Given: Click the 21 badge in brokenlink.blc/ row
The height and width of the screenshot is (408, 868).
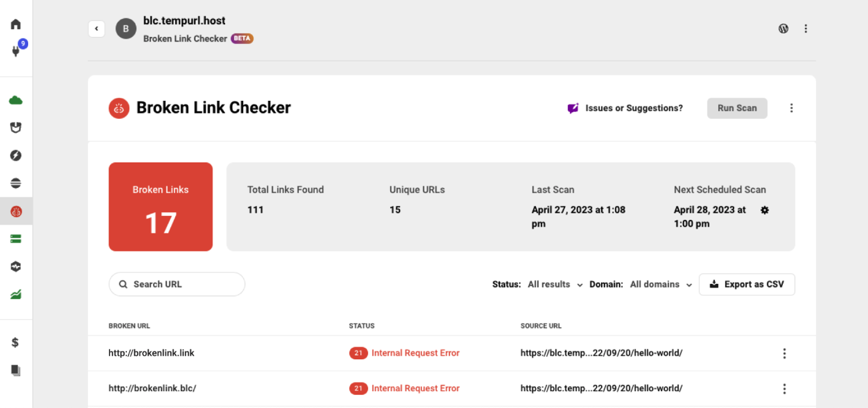Looking at the screenshot, I should click(x=359, y=388).
